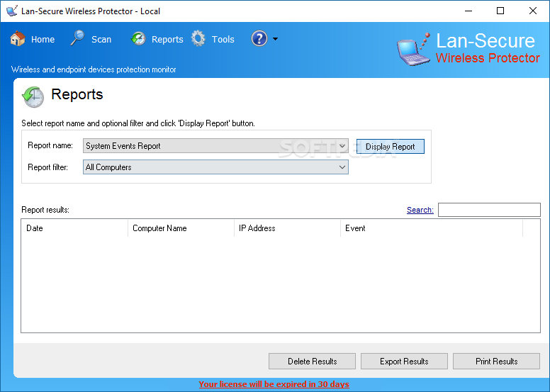Click the Display Report button
The height and width of the screenshot is (392, 550).
coord(391,146)
